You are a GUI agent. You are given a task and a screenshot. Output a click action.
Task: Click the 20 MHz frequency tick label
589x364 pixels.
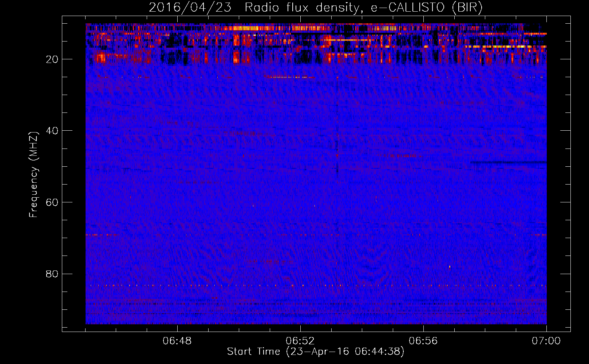[x=52, y=59]
